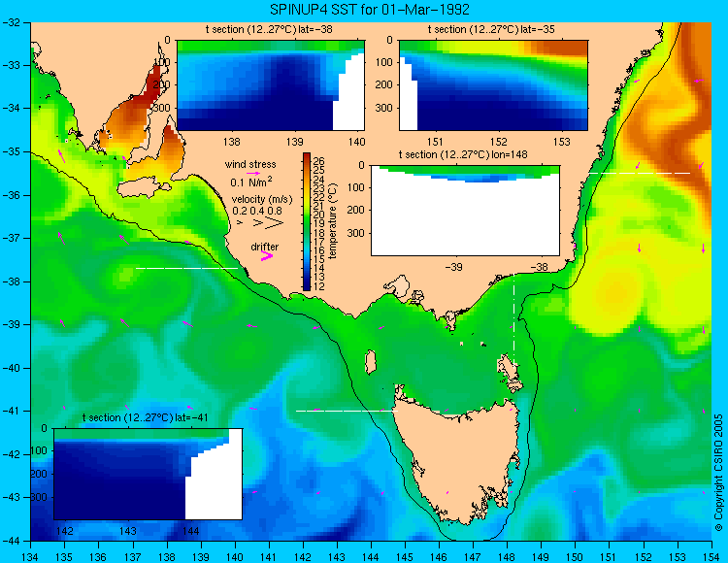The height and width of the screenshot is (563, 728).
Task: Click the 't section (12..27°C) lon=148' heading
Action: point(463,154)
